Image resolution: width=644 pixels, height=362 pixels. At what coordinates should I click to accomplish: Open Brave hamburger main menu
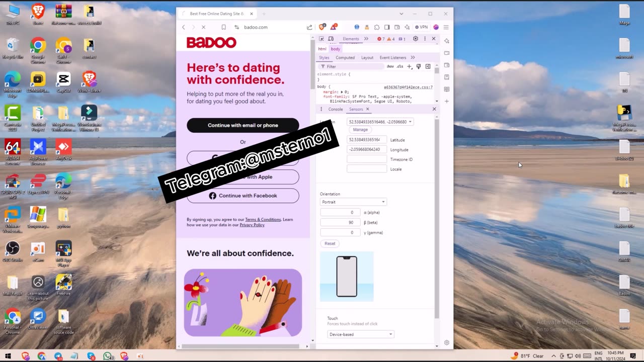pos(446,27)
